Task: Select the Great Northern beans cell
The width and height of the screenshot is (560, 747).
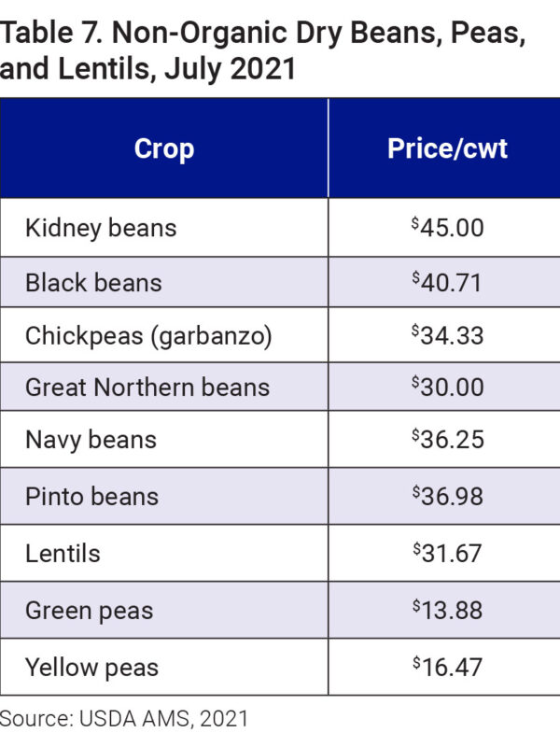Action: point(147,387)
